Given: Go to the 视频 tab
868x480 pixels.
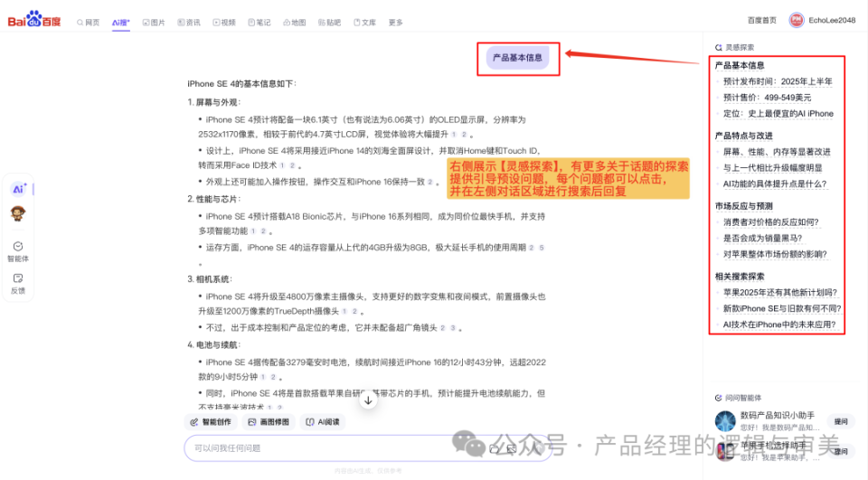Looking at the screenshot, I should pyautogui.click(x=224, y=23).
